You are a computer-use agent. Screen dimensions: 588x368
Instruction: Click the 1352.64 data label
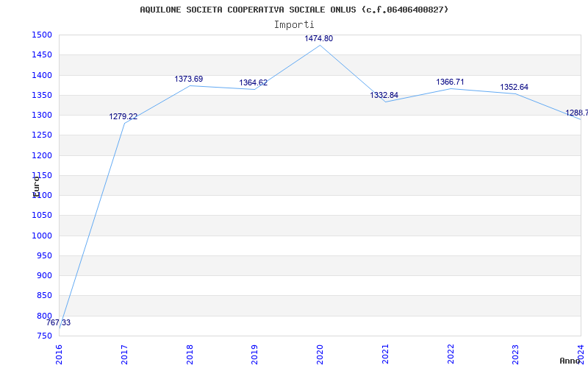point(514,87)
